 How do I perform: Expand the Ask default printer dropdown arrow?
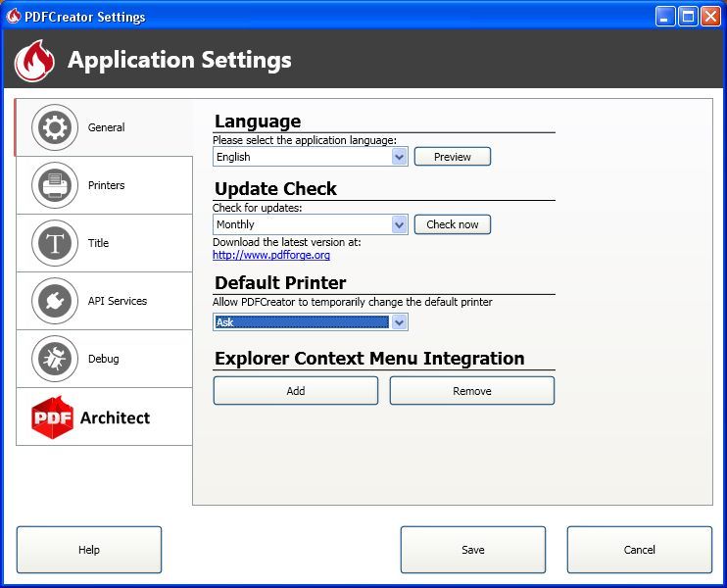[x=399, y=322]
